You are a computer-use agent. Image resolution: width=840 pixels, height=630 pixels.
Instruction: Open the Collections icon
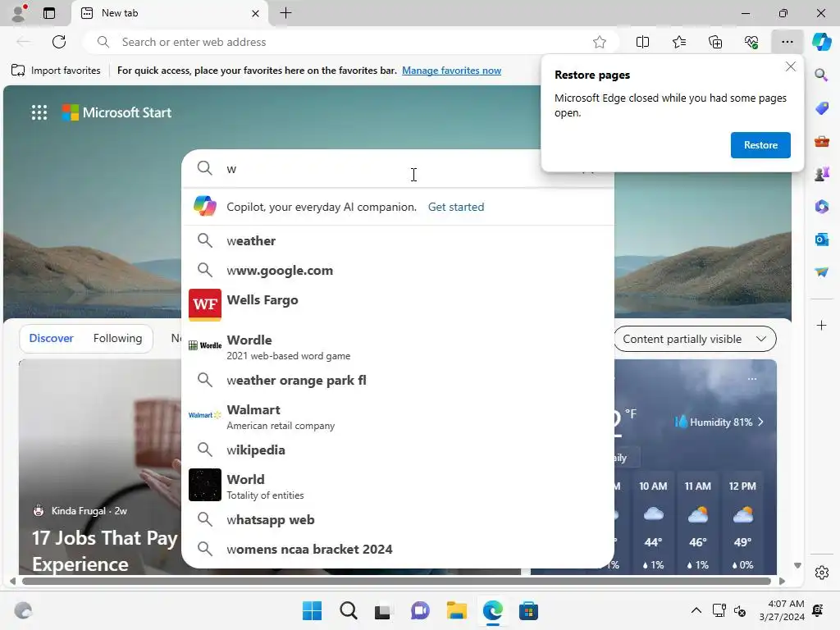[715, 42]
